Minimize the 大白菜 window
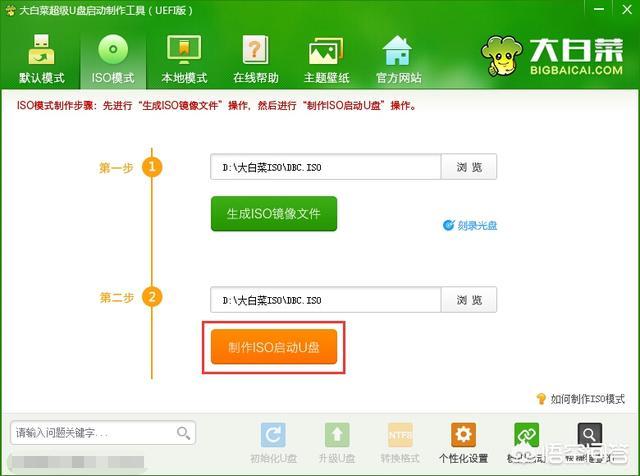The height and width of the screenshot is (476, 640). tap(599, 9)
